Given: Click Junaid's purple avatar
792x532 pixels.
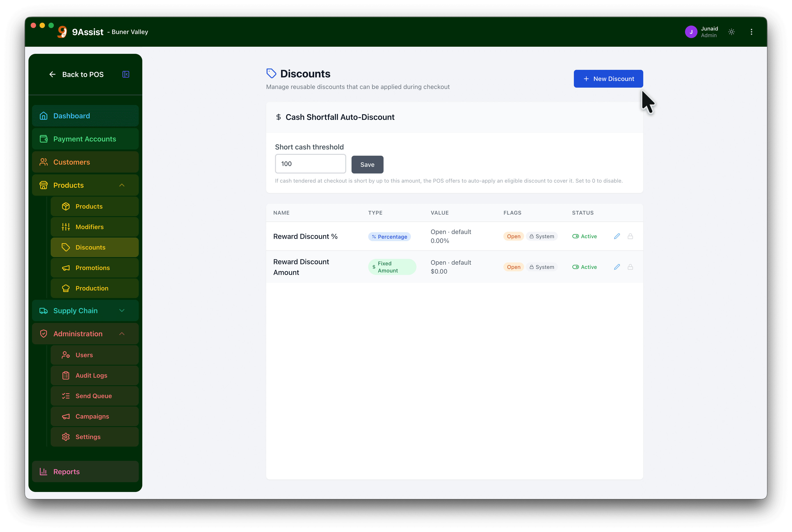Looking at the screenshot, I should click(691, 32).
